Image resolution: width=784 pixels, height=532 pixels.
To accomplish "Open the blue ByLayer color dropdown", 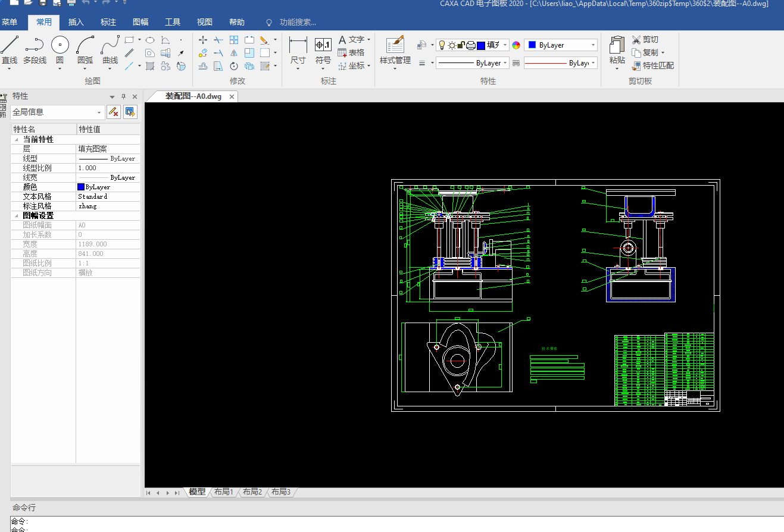I will pos(561,45).
